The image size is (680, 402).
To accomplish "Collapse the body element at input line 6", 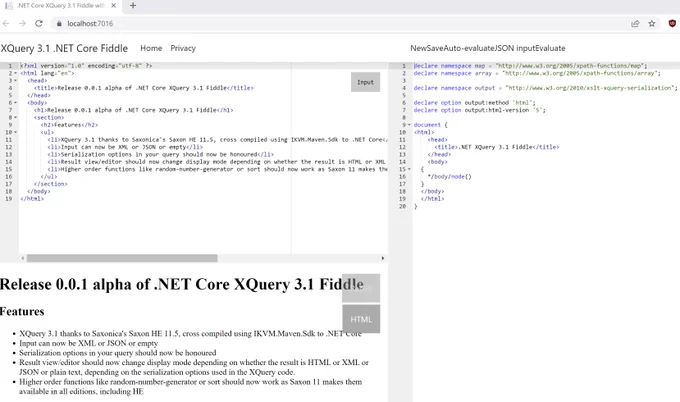I will click(x=16, y=103).
